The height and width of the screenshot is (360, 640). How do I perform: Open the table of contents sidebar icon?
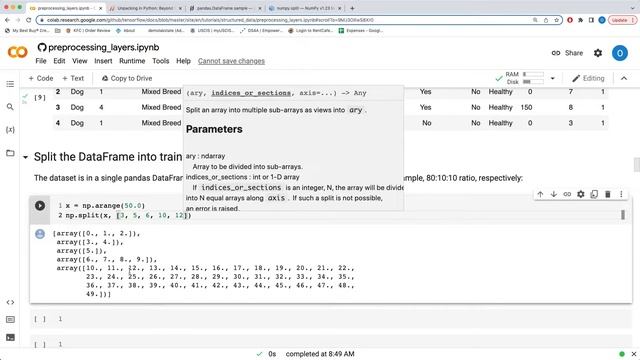tap(10, 84)
